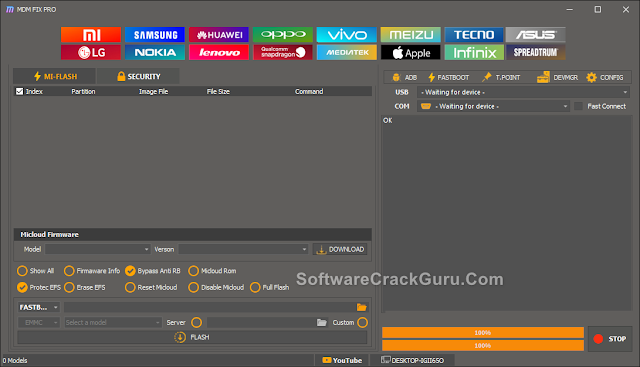Screen dimensions: 640x367
Task: Click the upper 100% progress bar
Action: pyautogui.click(x=483, y=333)
